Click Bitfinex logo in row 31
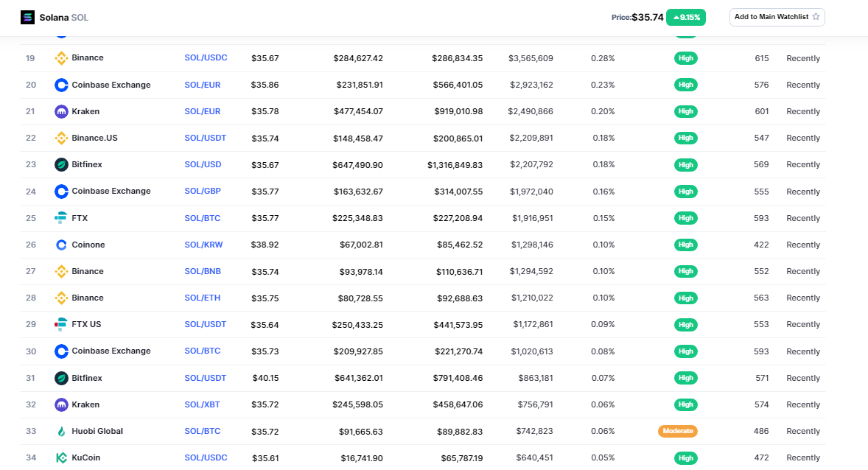 click(x=61, y=378)
